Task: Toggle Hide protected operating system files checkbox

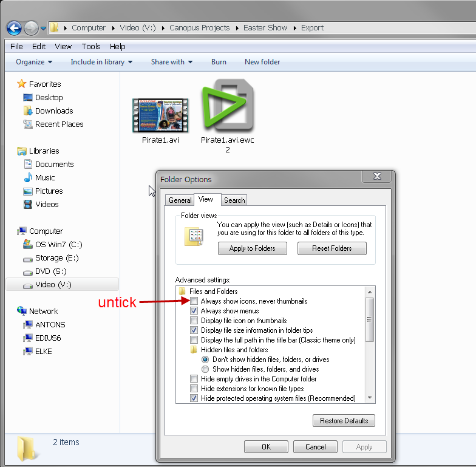Action: (194, 398)
